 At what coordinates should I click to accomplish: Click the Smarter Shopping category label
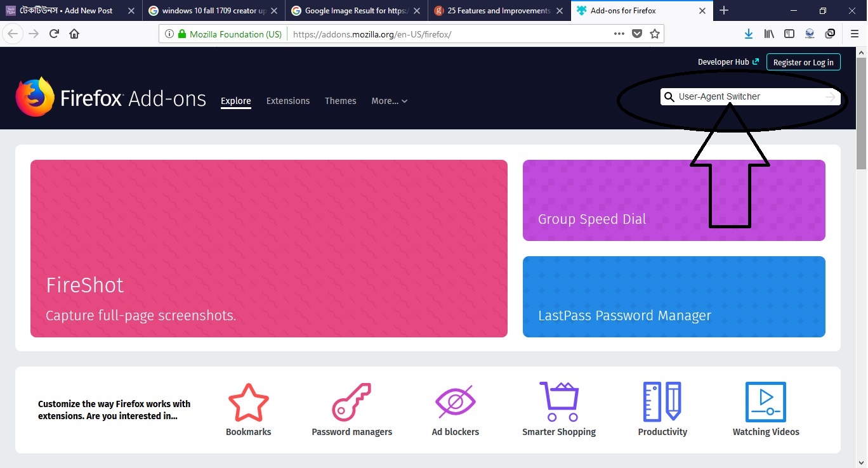pyautogui.click(x=559, y=432)
